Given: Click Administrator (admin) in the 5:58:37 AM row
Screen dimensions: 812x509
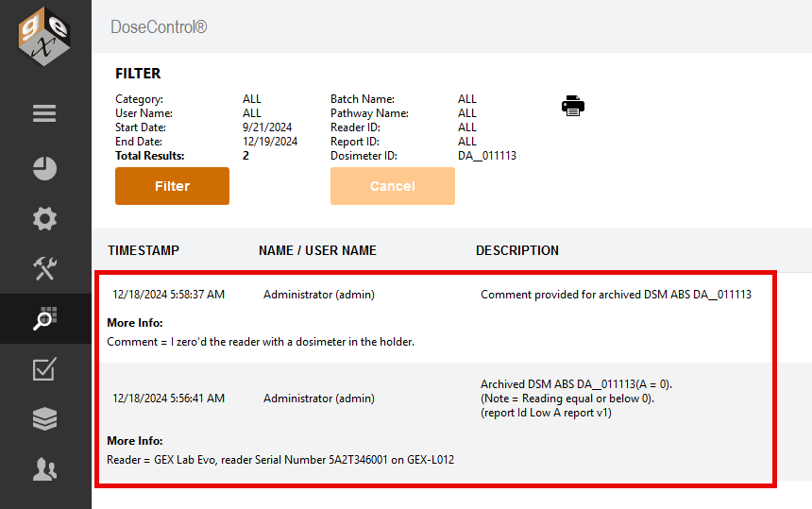Looking at the screenshot, I should [x=319, y=295].
